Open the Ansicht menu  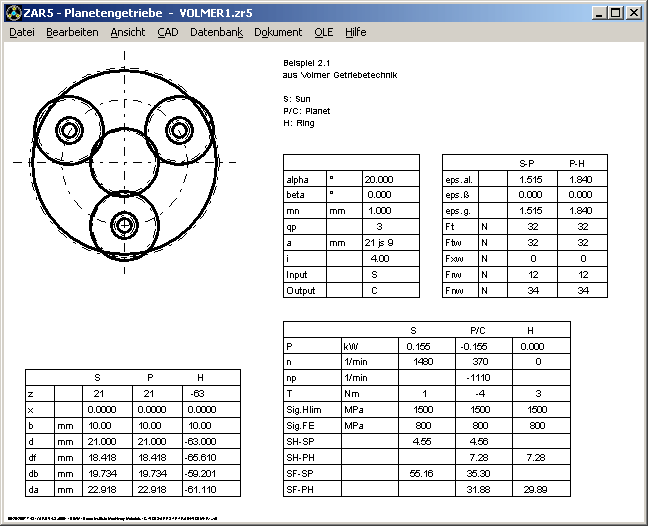pos(127,32)
